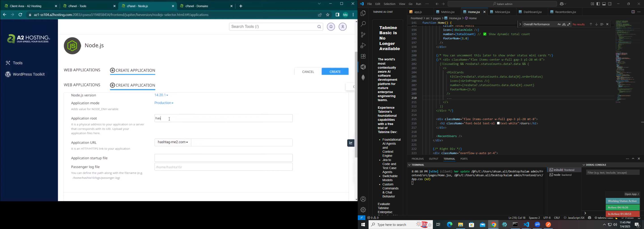Open the Tabnine activity bar icon
This screenshot has height=229, width=644.
(x=363, y=67)
